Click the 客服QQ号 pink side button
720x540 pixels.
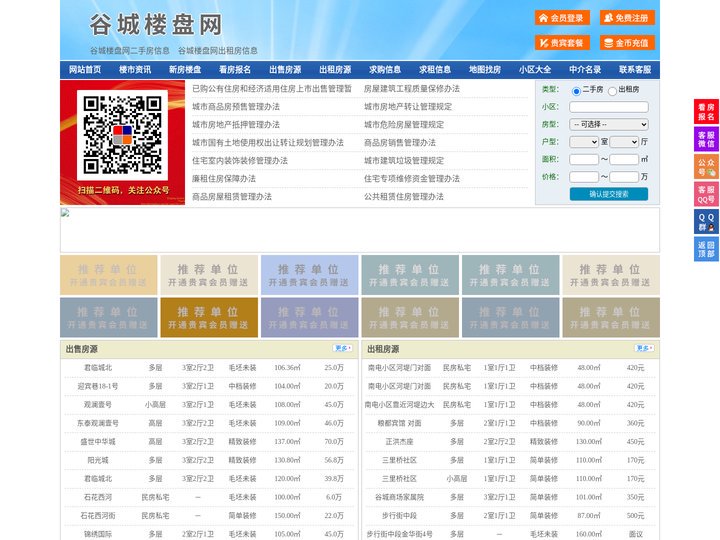coord(706,194)
